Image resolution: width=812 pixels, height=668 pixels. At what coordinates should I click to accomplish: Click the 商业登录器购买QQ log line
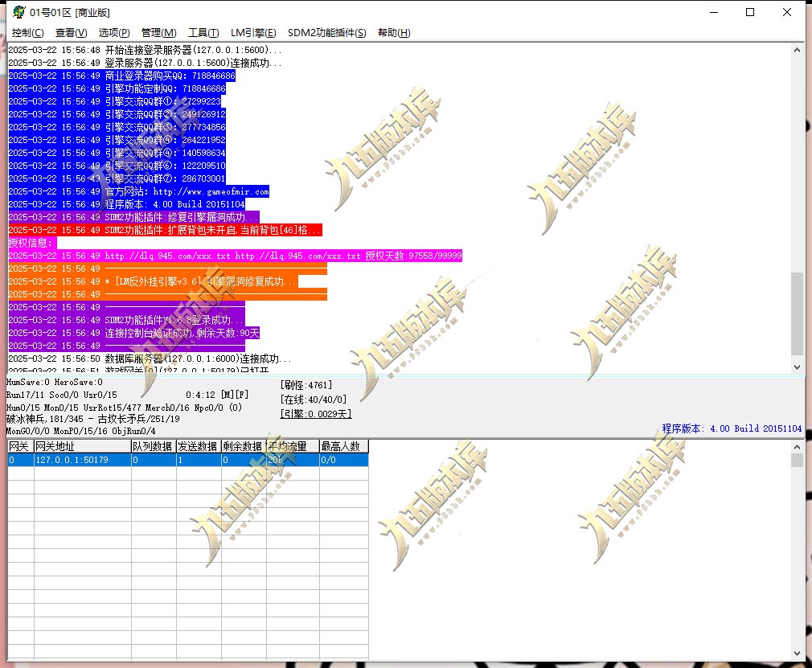[121, 76]
